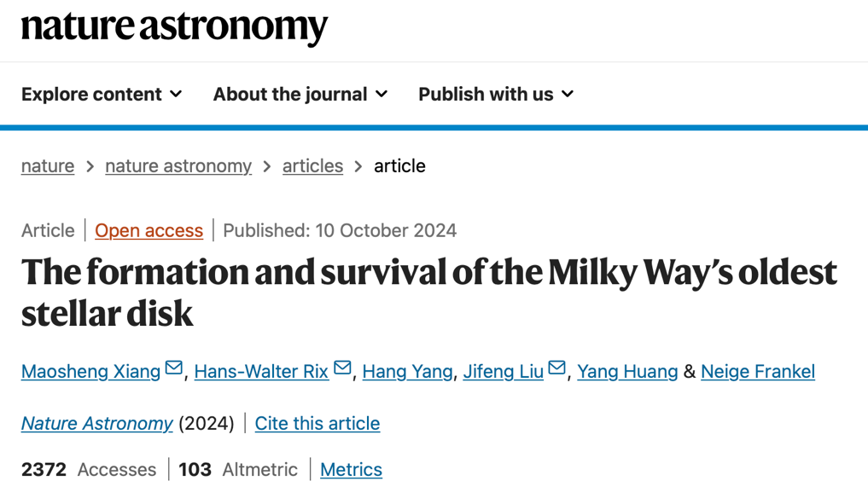
Task: Open author Maosheng Xiang's profile
Action: 90,371
